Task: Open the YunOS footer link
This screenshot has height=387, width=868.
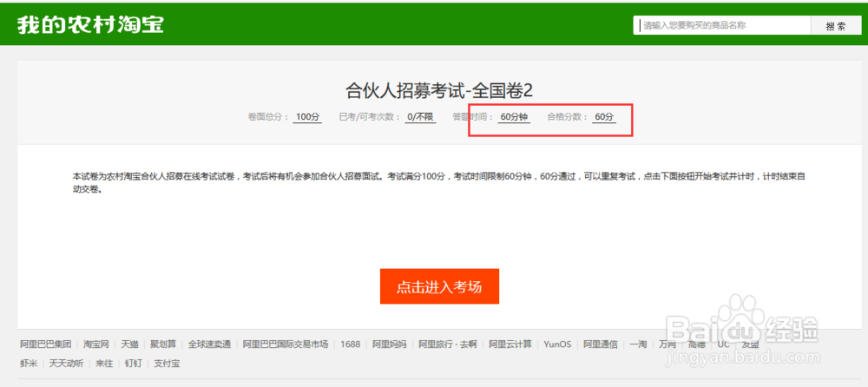Action: pyautogui.click(x=558, y=344)
